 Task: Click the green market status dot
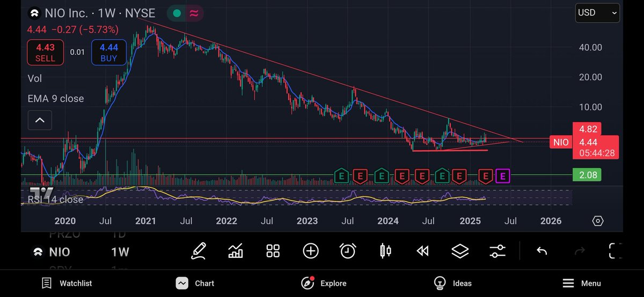[177, 13]
